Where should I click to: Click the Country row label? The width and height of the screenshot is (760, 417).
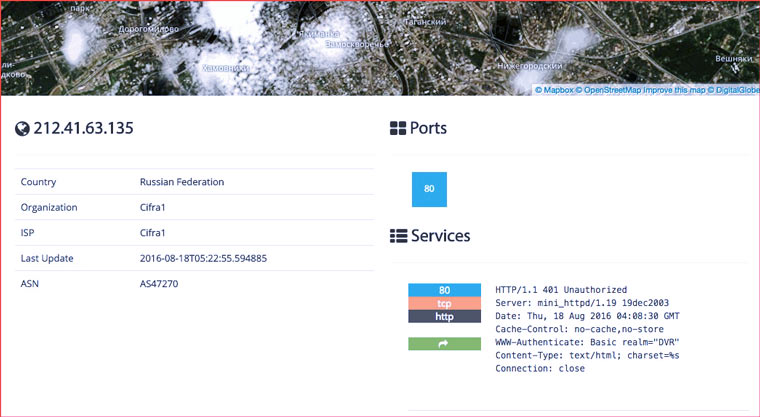pyautogui.click(x=38, y=182)
